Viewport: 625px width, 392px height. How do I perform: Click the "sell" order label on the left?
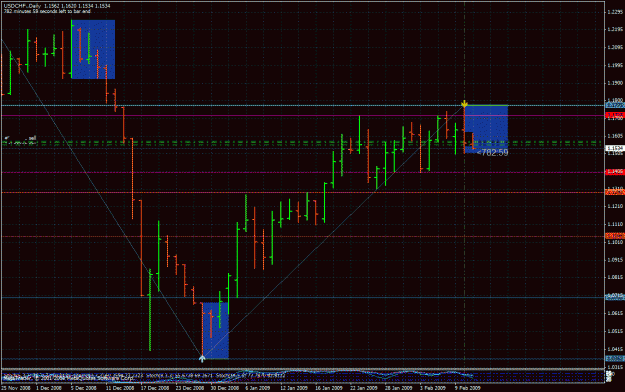point(32,138)
